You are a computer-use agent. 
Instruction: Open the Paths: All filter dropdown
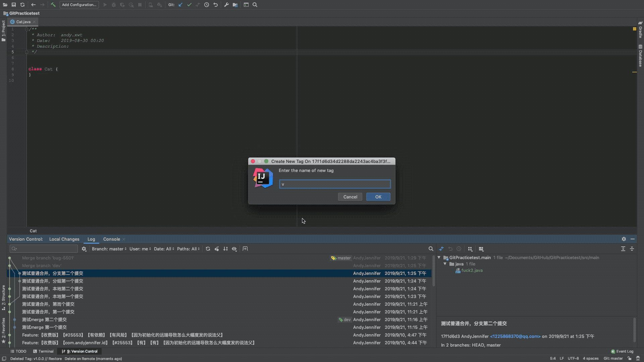189,249
